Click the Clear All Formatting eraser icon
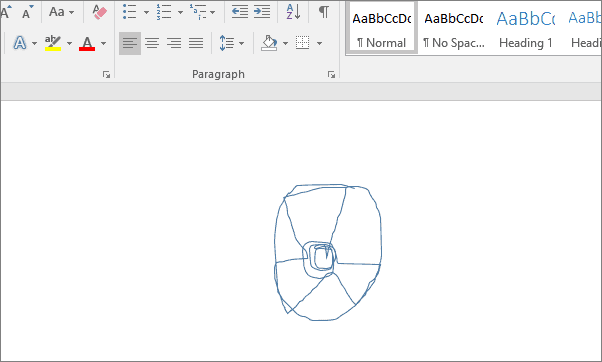The width and height of the screenshot is (602, 362). pyautogui.click(x=99, y=12)
